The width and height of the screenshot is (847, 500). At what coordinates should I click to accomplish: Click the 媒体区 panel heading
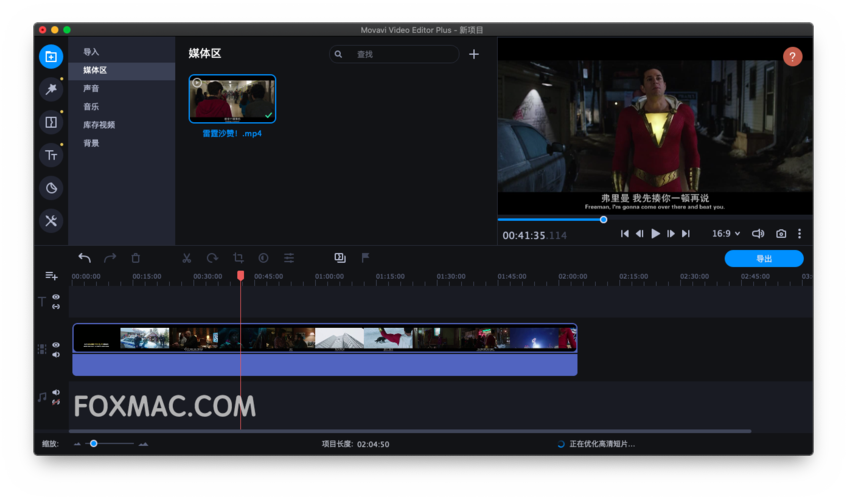[205, 53]
